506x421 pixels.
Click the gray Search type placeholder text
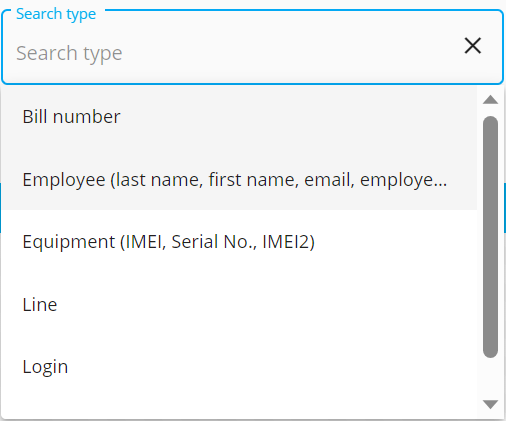pos(69,53)
